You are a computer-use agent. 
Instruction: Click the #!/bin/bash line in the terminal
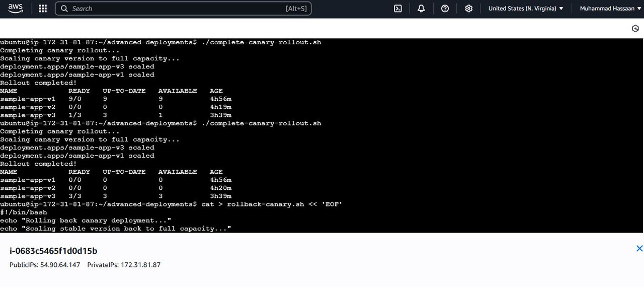click(x=24, y=212)
